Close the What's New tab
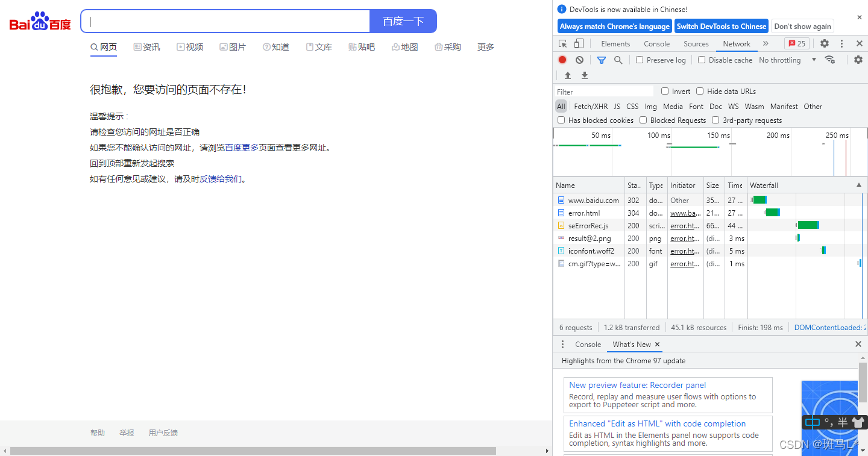 tap(658, 345)
